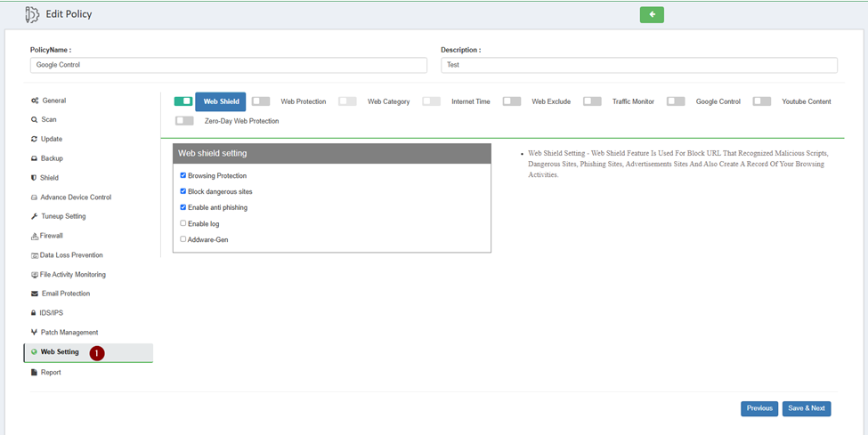Open the Email Protection section label

[x=66, y=294]
